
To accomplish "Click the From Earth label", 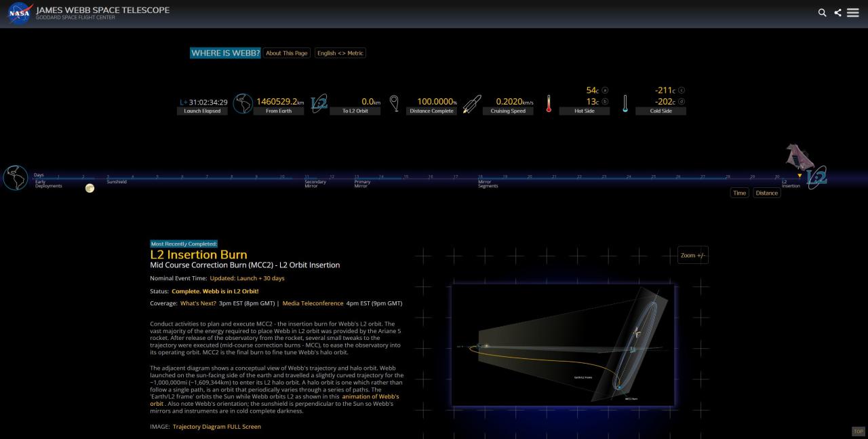I will coord(279,111).
